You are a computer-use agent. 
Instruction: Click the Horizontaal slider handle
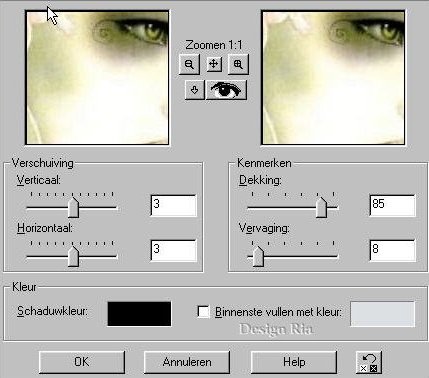coord(73,257)
